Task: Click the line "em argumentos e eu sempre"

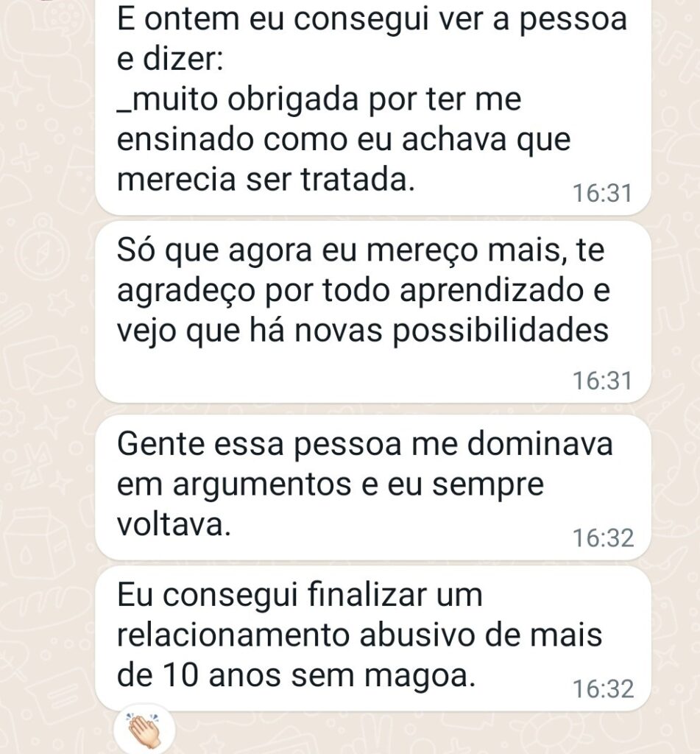Action: [x=329, y=485]
